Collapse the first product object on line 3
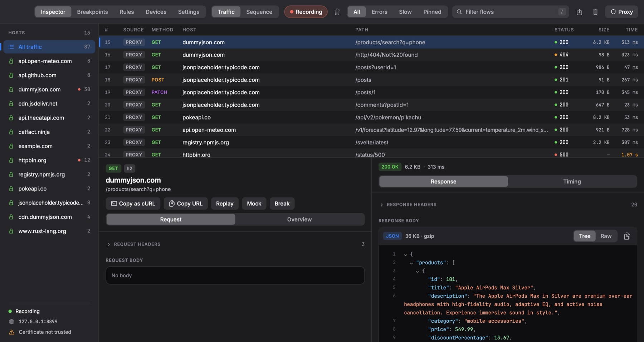The height and width of the screenshot is (342, 644). pyautogui.click(x=418, y=271)
